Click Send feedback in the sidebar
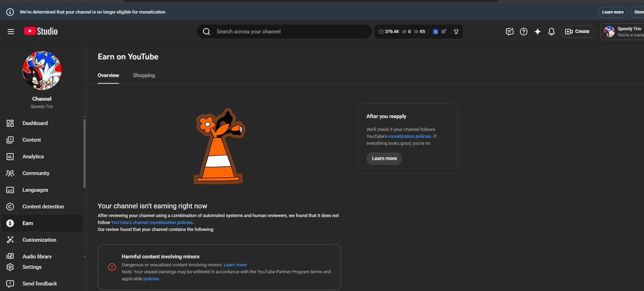This screenshot has width=644, height=291. pyautogui.click(x=42, y=283)
